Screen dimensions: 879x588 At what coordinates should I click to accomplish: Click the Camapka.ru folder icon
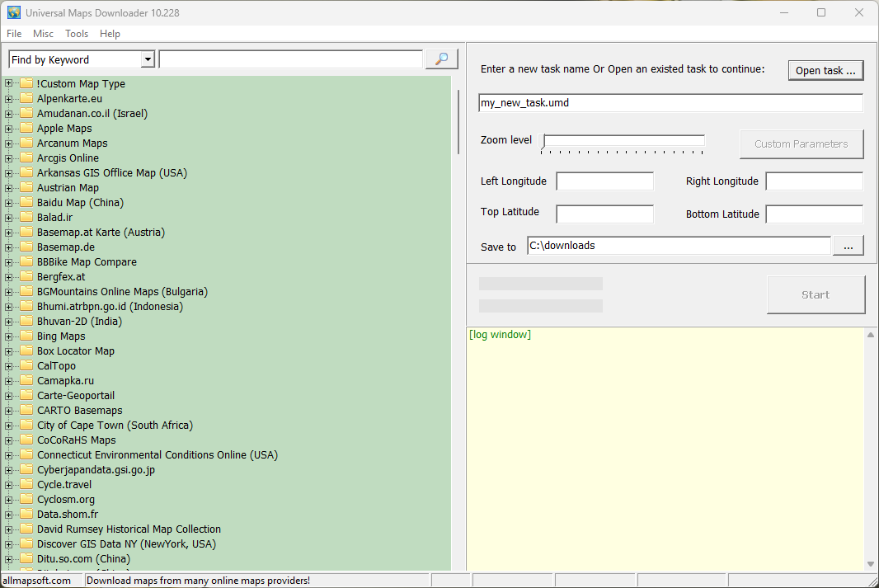click(26, 381)
